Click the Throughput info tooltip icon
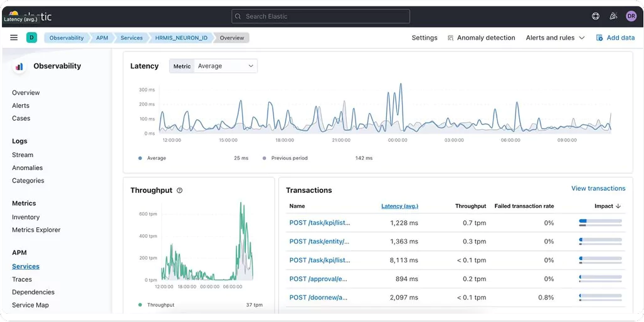The width and height of the screenshot is (644, 322). 179,190
